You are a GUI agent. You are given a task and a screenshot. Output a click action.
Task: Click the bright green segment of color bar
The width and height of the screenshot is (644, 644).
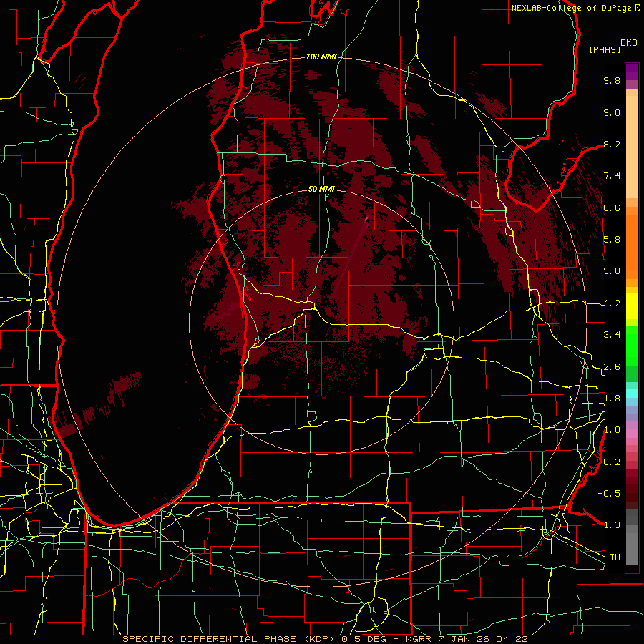632,345
